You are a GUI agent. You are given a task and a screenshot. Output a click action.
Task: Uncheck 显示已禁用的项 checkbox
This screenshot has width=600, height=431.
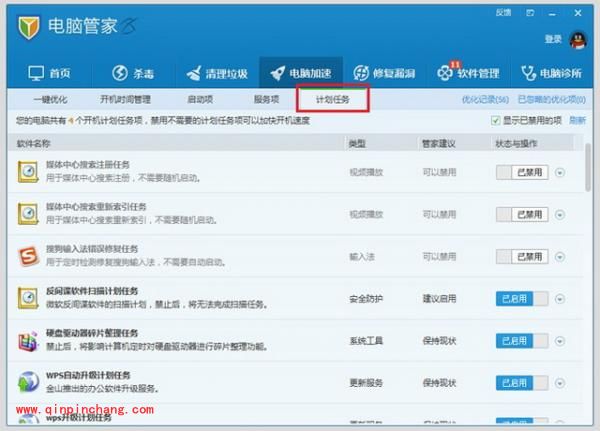[496, 121]
